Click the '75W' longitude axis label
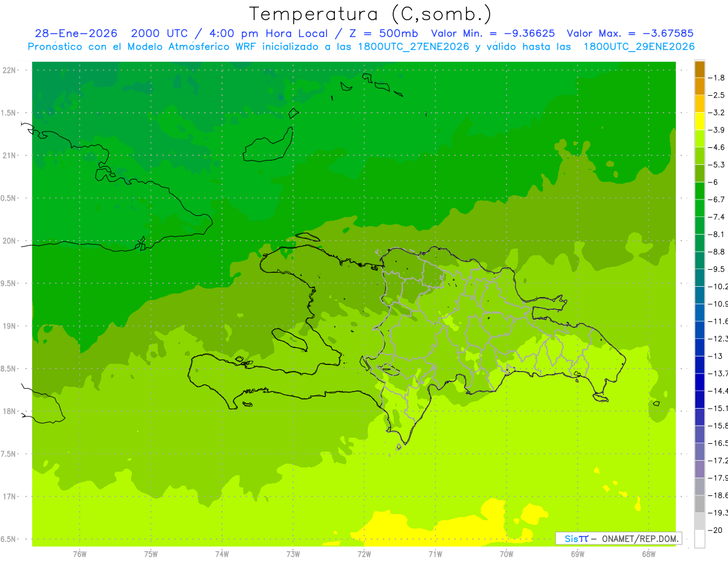This screenshot has width=728, height=562. (x=151, y=554)
